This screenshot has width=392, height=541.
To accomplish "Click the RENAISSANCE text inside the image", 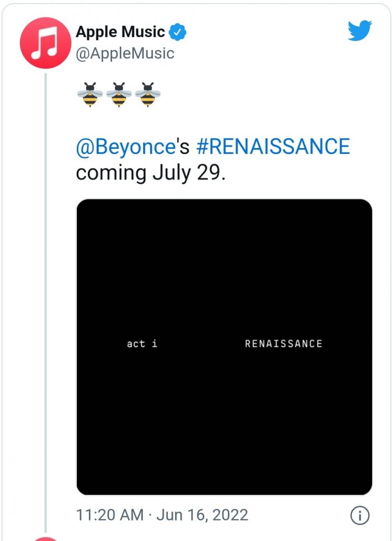I will [284, 344].
